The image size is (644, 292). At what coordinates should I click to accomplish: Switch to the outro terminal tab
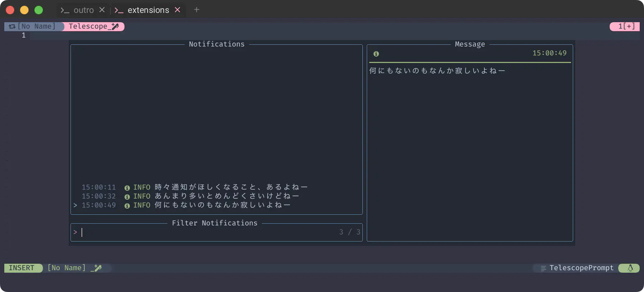tap(83, 10)
